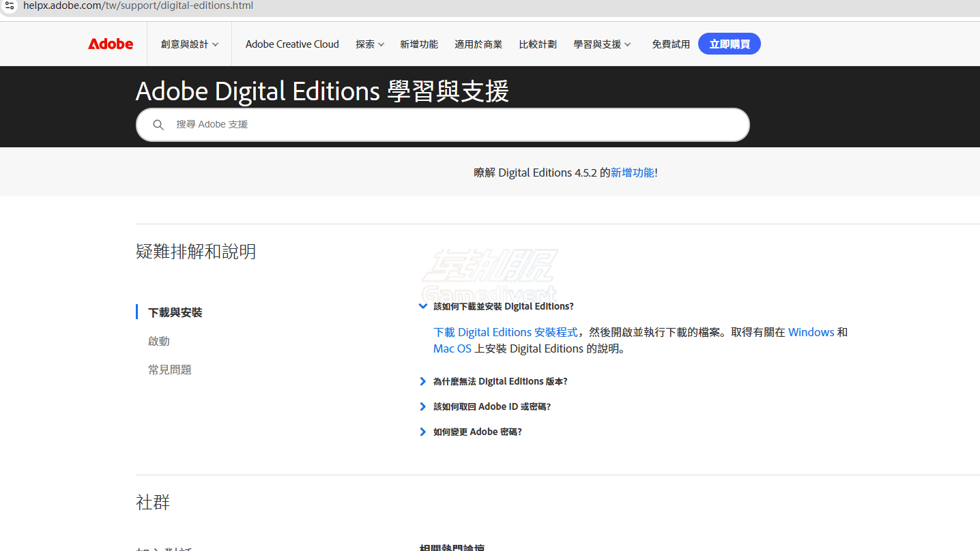Open 新增功能 in navigation bar

pyautogui.click(x=419, y=44)
